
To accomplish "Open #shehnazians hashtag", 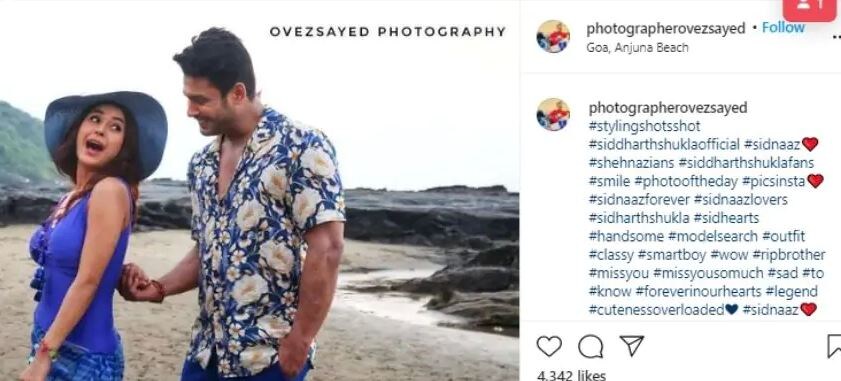I will pyautogui.click(x=631, y=163).
